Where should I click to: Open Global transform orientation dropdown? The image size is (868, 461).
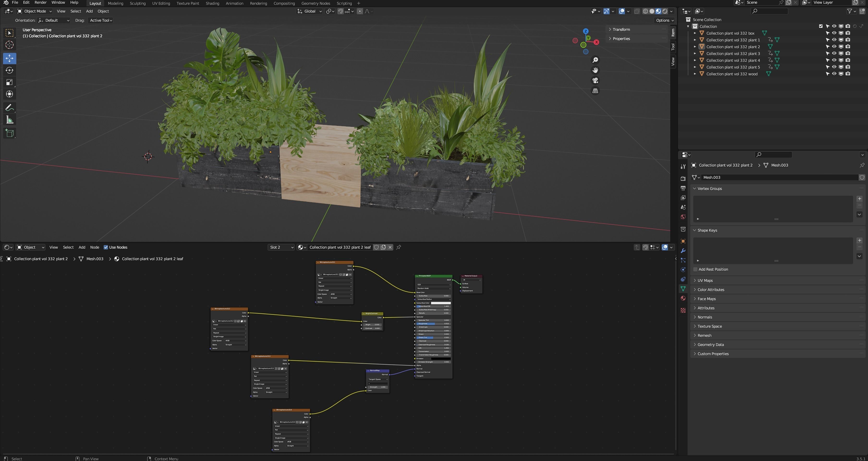[x=309, y=11]
